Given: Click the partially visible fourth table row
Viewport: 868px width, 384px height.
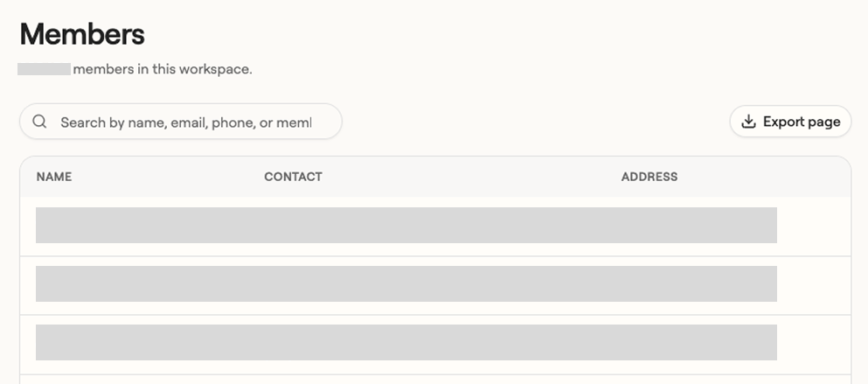Looking at the screenshot, I should point(435,380).
